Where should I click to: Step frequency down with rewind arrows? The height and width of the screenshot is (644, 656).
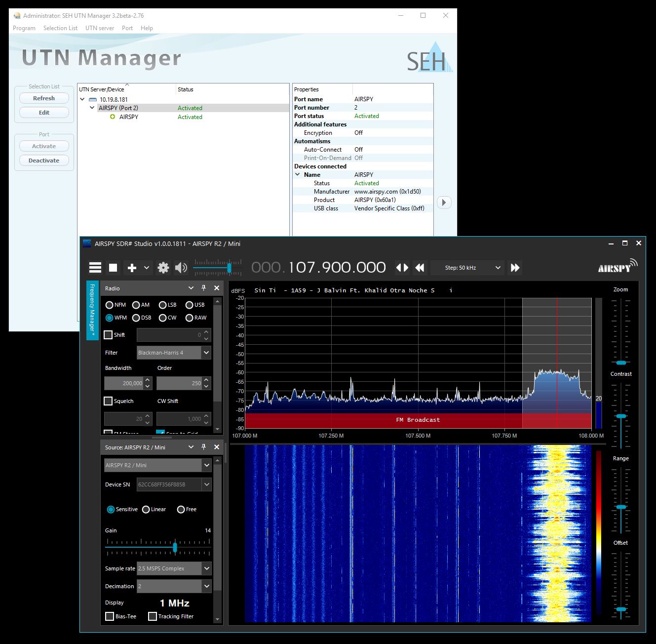coord(420,268)
